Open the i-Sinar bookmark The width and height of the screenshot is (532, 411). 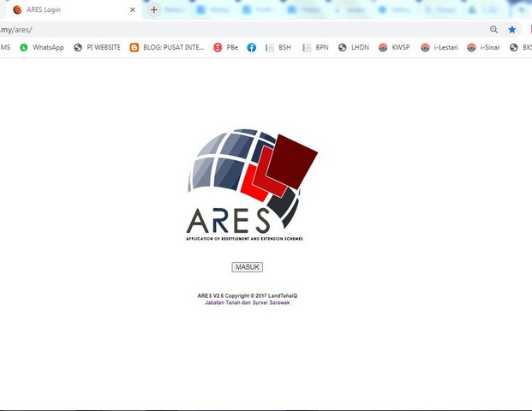(x=483, y=48)
